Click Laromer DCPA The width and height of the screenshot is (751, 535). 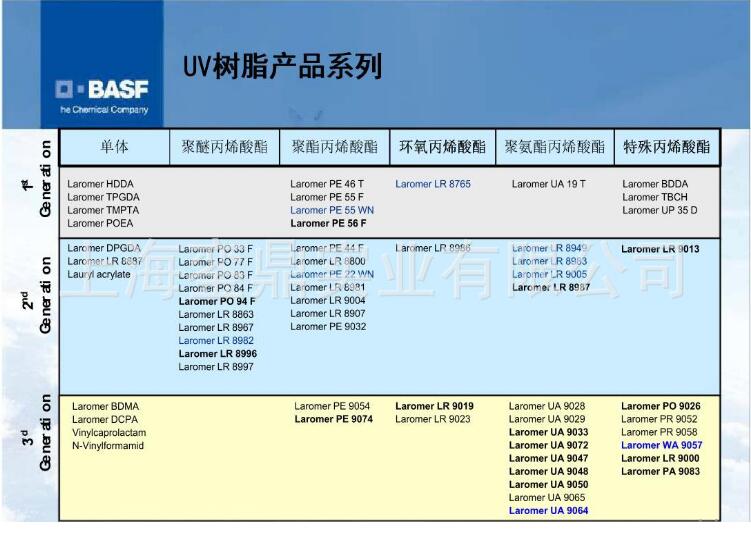click(105, 420)
